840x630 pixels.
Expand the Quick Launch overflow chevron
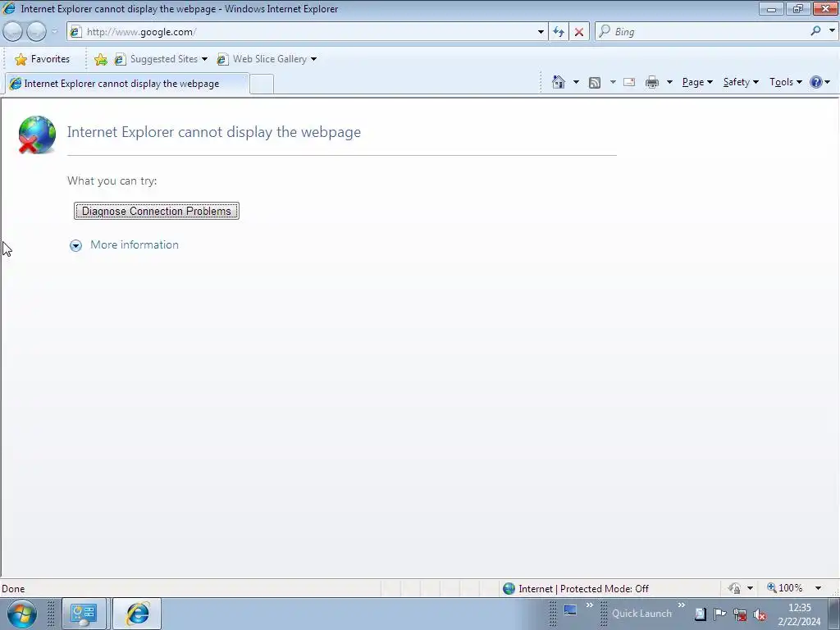point(682,605)
